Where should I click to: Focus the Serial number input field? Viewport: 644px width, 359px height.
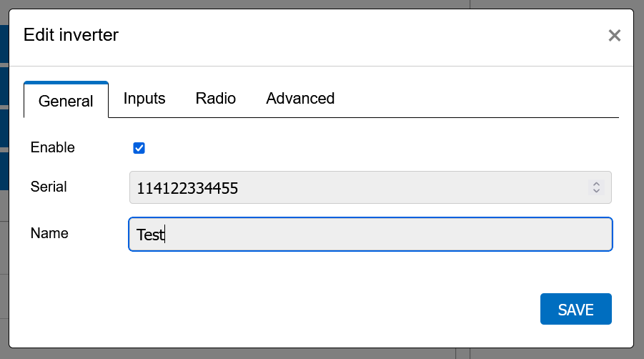pos(357,188)
